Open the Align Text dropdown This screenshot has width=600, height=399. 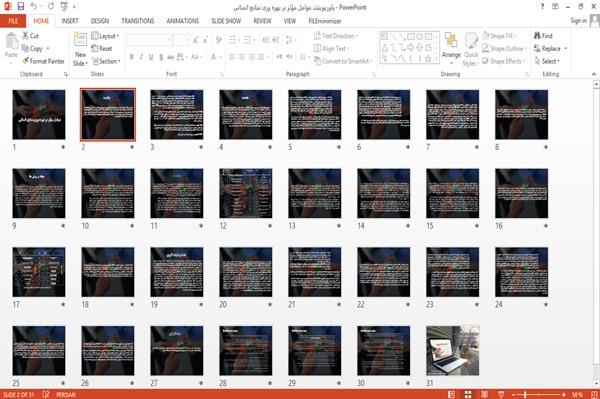332,48
